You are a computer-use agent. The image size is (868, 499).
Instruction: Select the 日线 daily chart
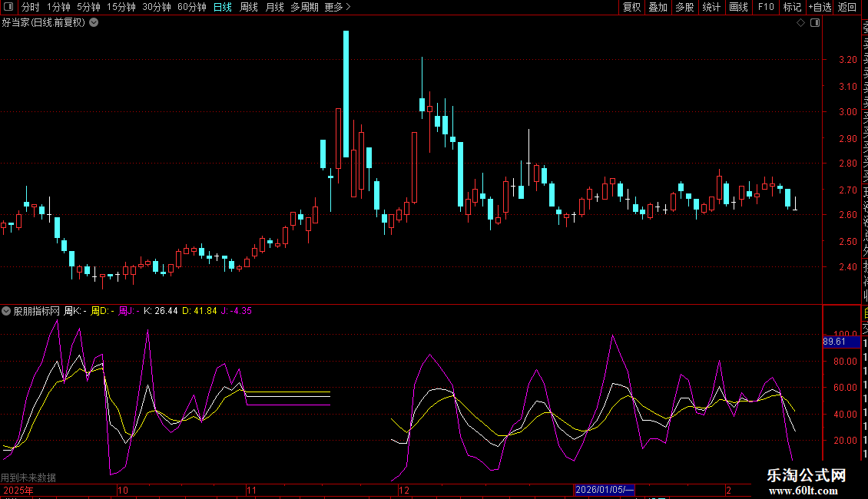(223, 7)
